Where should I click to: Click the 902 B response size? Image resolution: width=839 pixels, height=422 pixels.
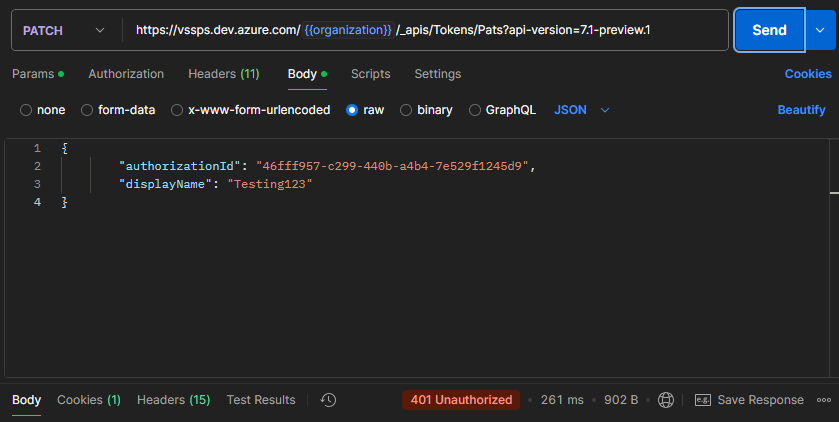point(621,400)
